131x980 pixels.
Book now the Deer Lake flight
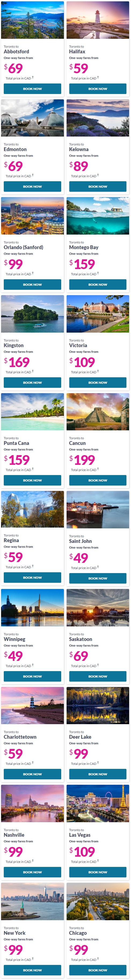point(98,774)
